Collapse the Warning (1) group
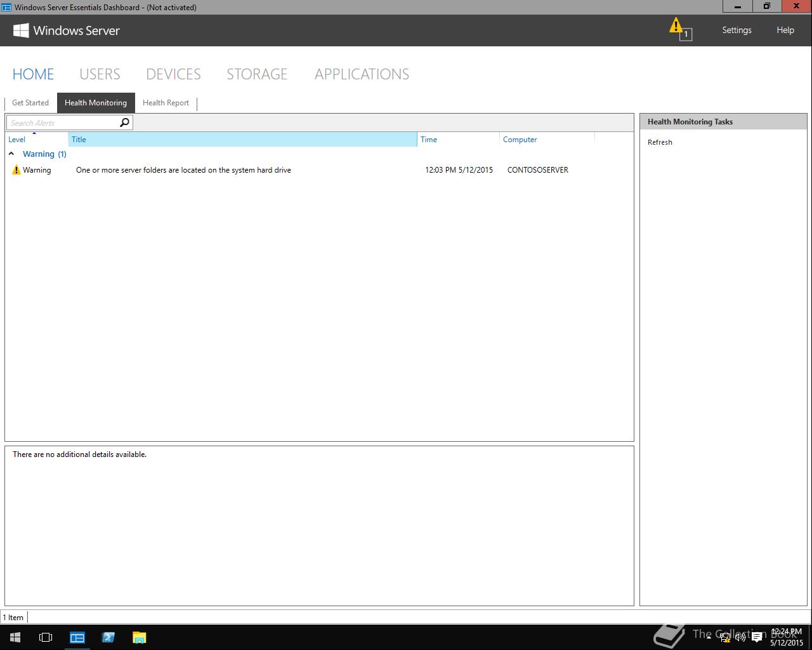Viewport: 812px width, 650px height. 11,154
